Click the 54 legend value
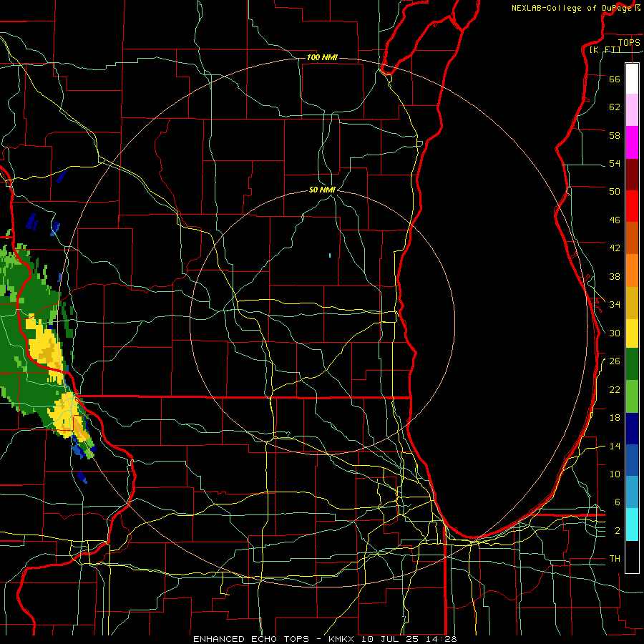The height and width of the screenshot is (644, 644). pyautogui.click(x=615, y=163)
